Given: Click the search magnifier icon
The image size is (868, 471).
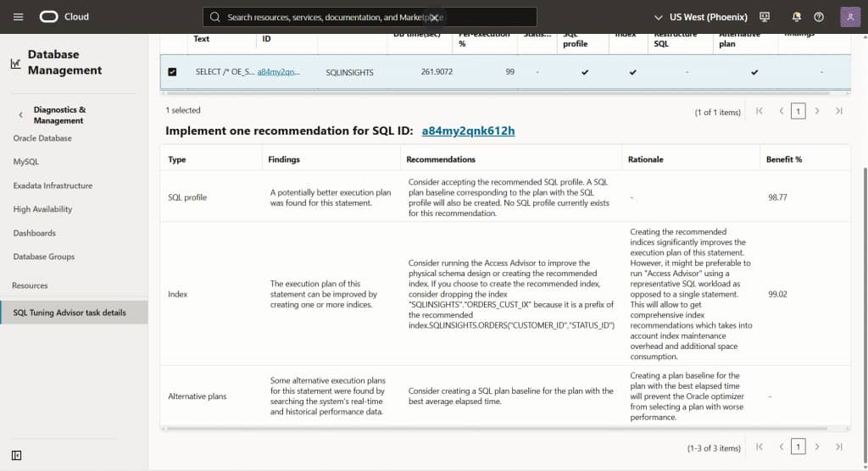Looking at the screenshot, I should coord(214,17).
